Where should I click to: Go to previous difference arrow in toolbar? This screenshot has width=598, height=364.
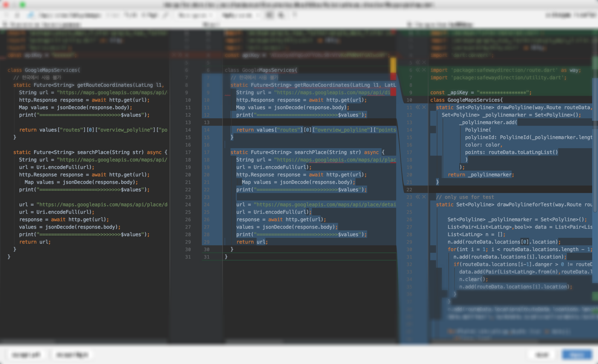(x=7, y=15)
